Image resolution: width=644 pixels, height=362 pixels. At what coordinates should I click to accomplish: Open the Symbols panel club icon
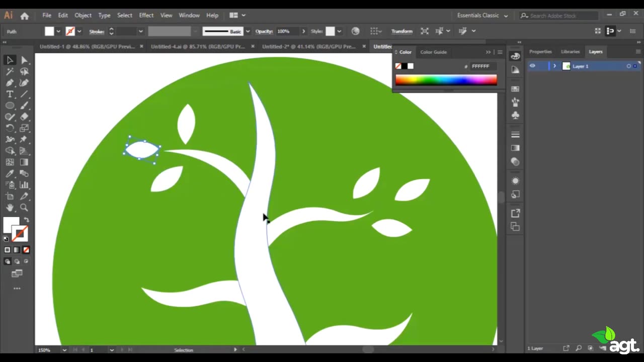515,115
